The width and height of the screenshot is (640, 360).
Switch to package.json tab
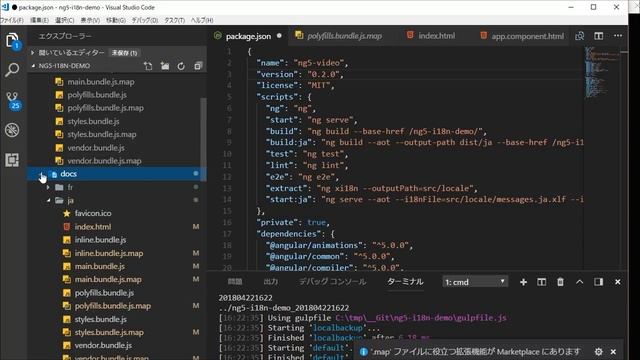click(248, 36)
